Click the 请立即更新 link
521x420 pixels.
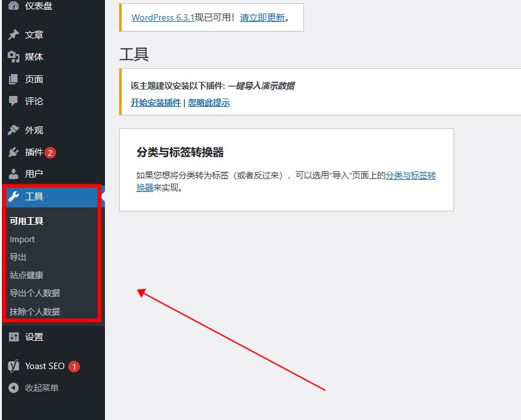262,17
